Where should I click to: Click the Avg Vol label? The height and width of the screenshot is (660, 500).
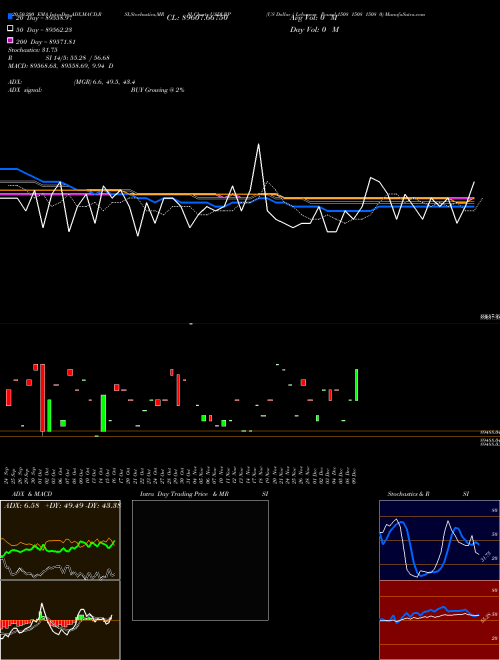(x=313, y=18)
